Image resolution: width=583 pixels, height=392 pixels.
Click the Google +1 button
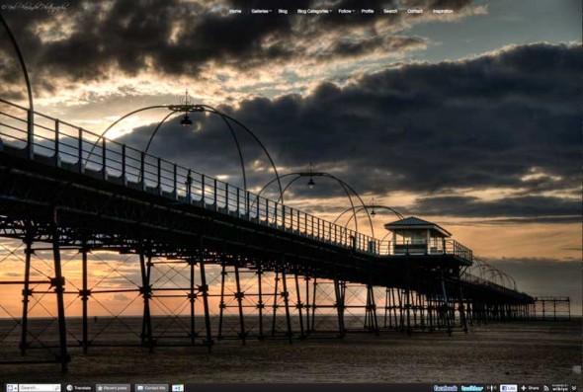[x=178, y=388]
